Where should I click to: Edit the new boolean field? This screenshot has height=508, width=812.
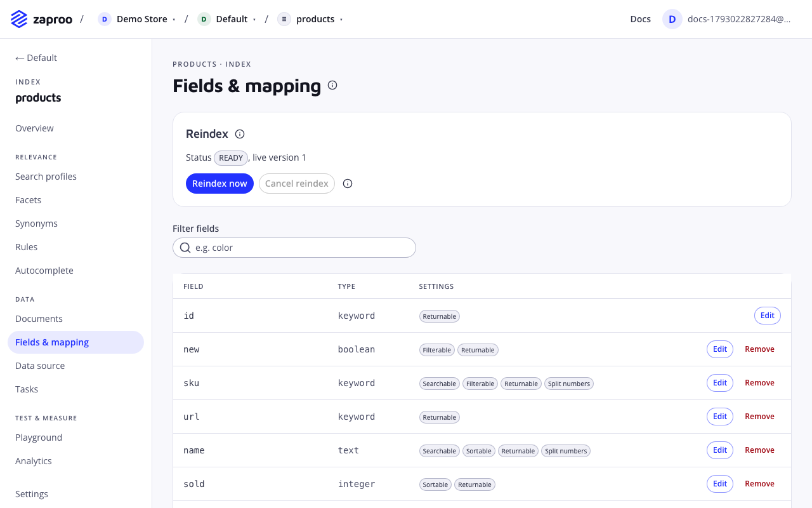720,349
